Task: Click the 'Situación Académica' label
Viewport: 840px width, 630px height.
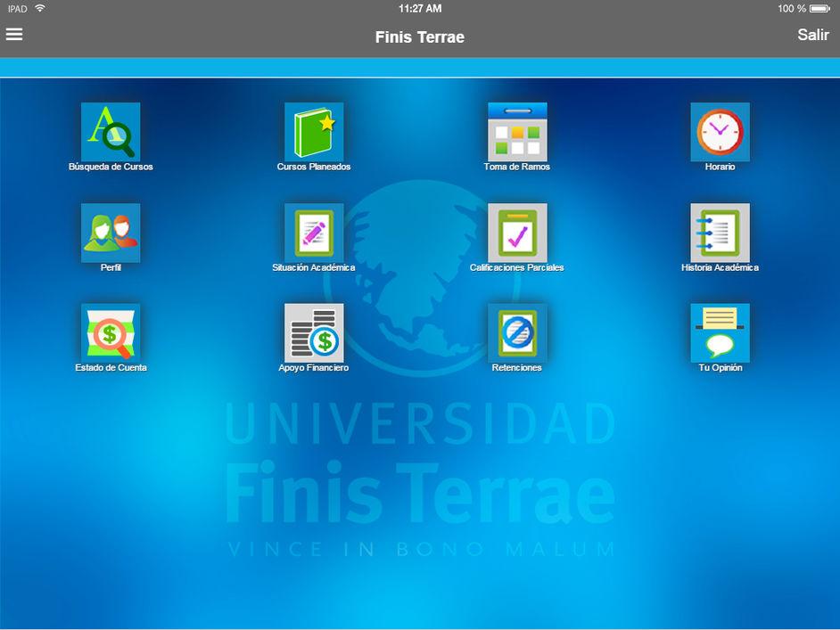Action: (314, 267)
